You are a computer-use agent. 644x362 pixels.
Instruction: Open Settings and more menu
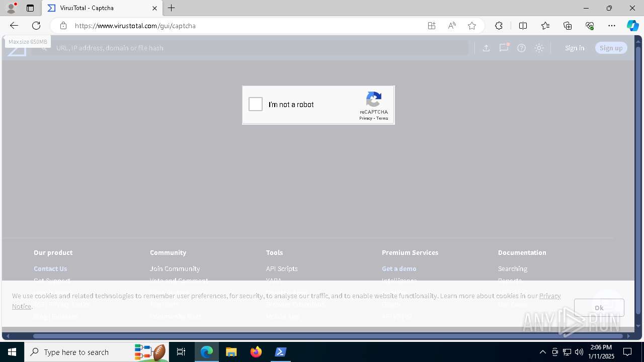pyautogui.click(x=612, y=26)
